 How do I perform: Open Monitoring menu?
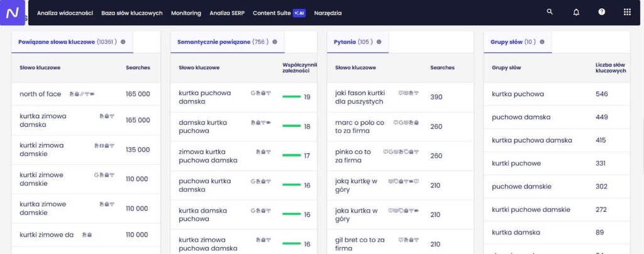[186, 13]
